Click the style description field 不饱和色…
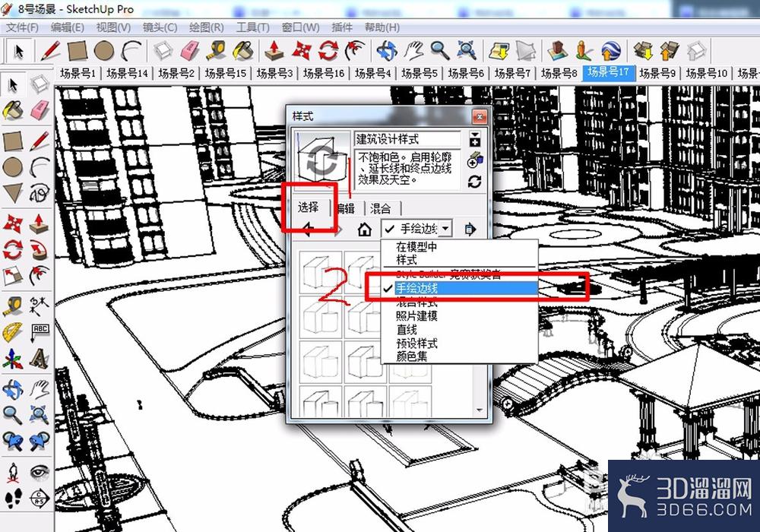 pos(407,169)
